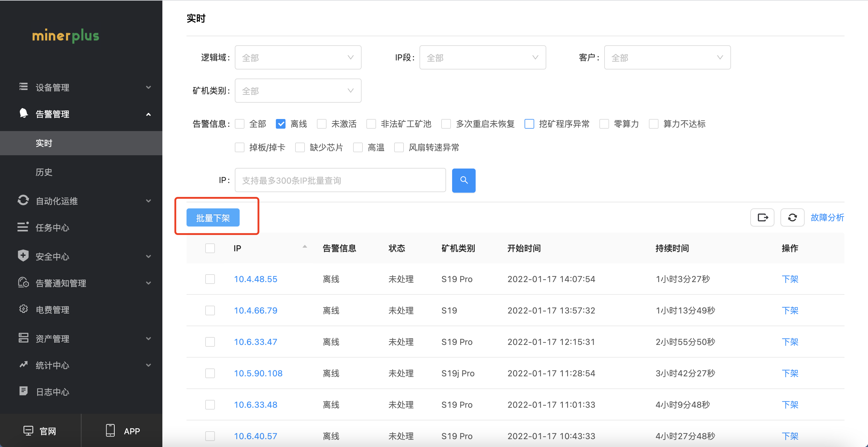The image size is (868, 447).
Task: Check the 未激活 checkbox
Action: pos(322,124)
